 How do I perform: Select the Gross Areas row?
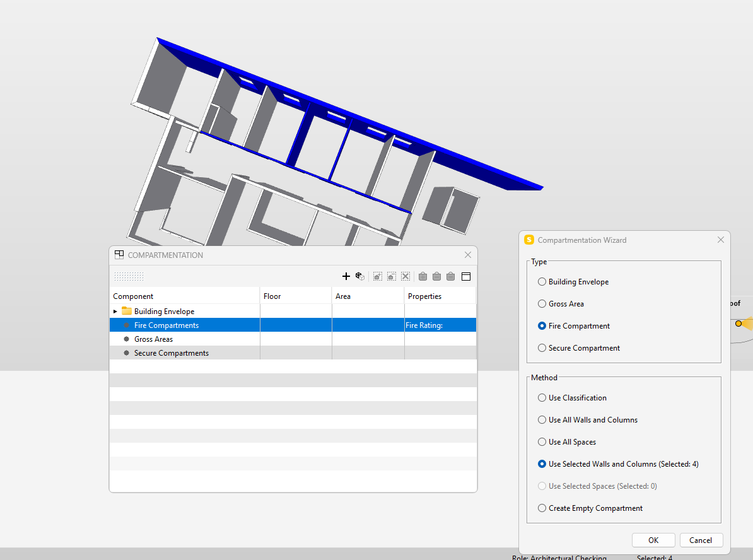(x=293, y=339)
